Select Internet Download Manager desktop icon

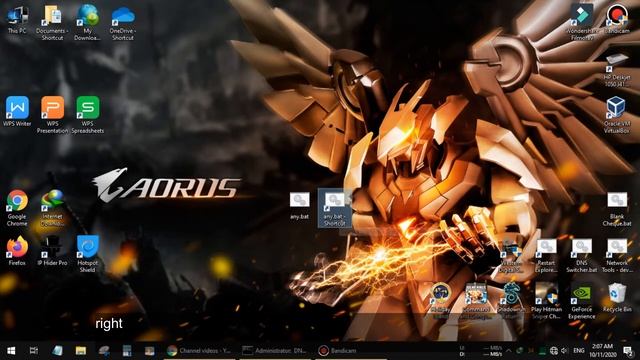click(x=52, y=208)
